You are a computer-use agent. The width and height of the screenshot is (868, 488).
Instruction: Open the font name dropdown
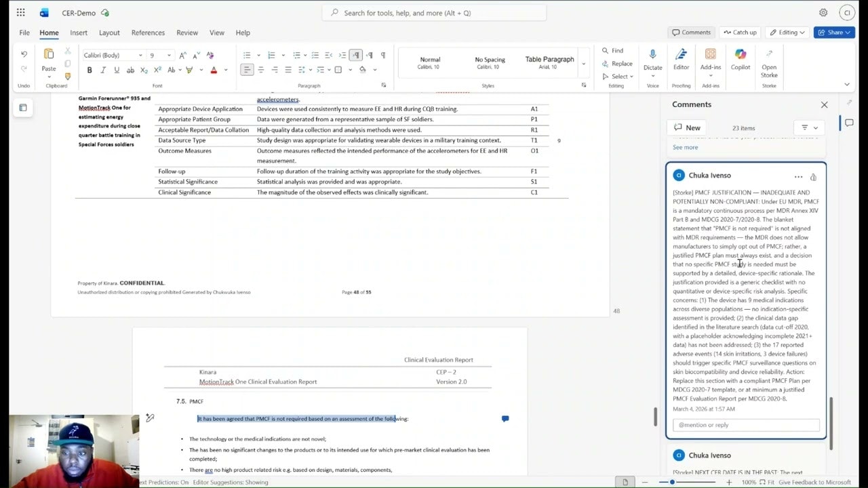tap(140, 56)
